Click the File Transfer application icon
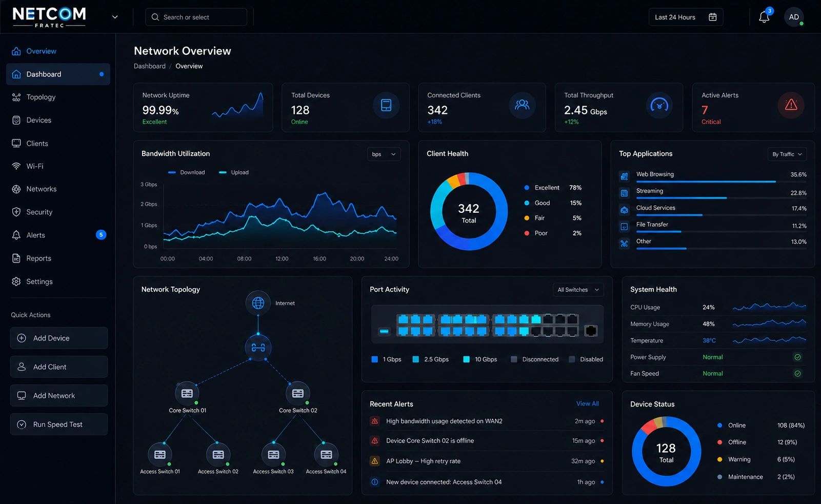The height and width of the screenshot is (504, 821). [x=624, y=227]
